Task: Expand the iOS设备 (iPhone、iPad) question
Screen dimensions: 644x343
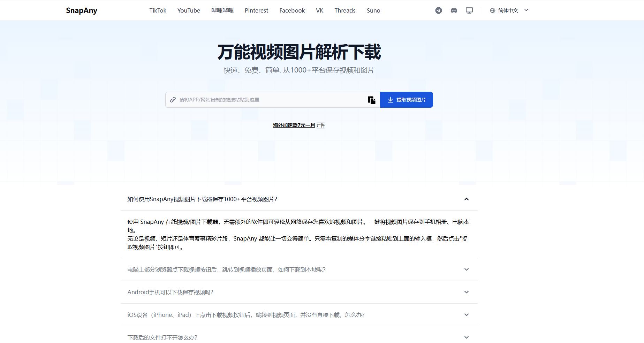Action: tap(299, 315)
